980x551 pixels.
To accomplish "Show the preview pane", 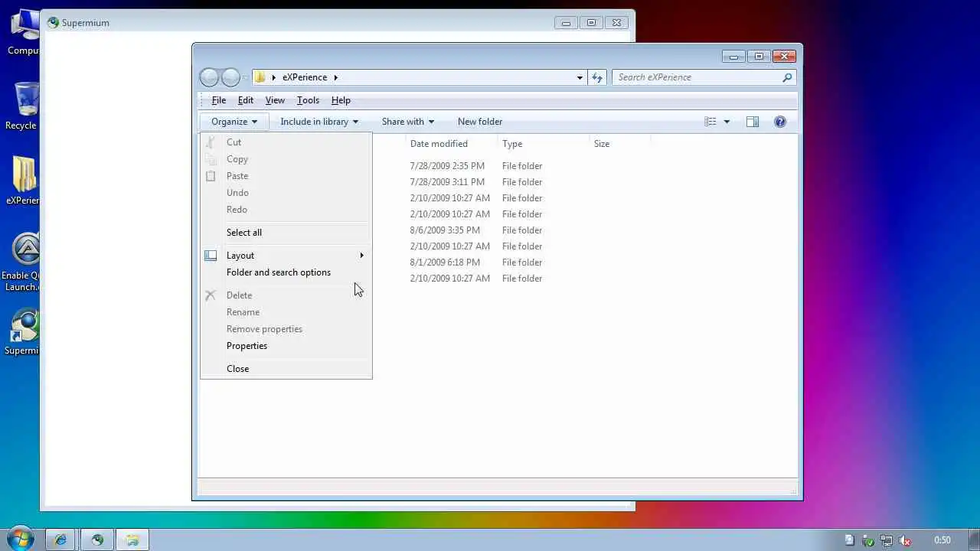I will 753,122.
